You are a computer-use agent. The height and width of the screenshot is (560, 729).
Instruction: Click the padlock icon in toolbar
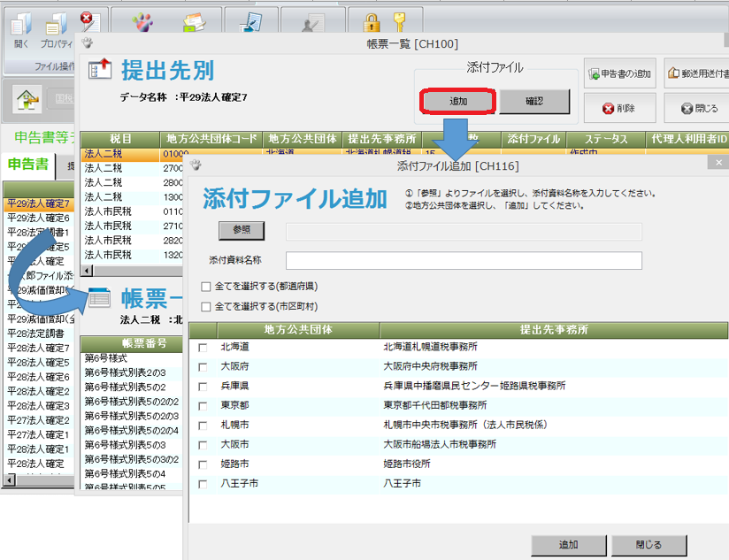point(371,21)
